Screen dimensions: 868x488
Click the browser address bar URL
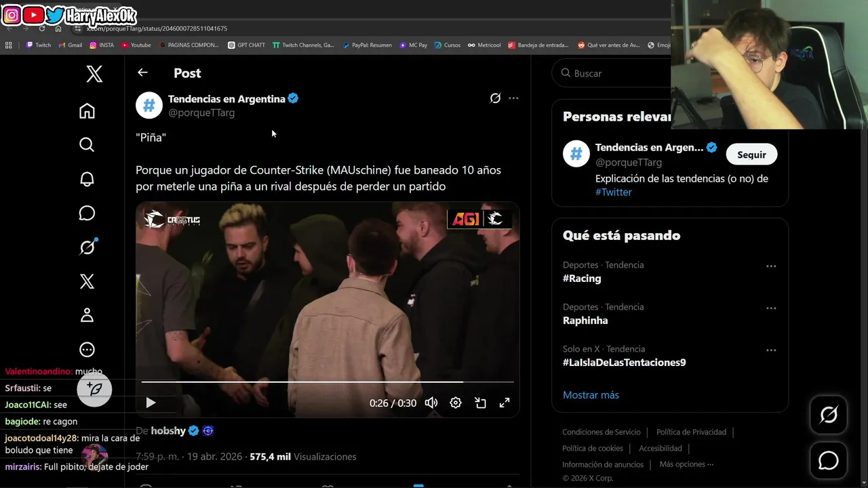tap(157, 28)
